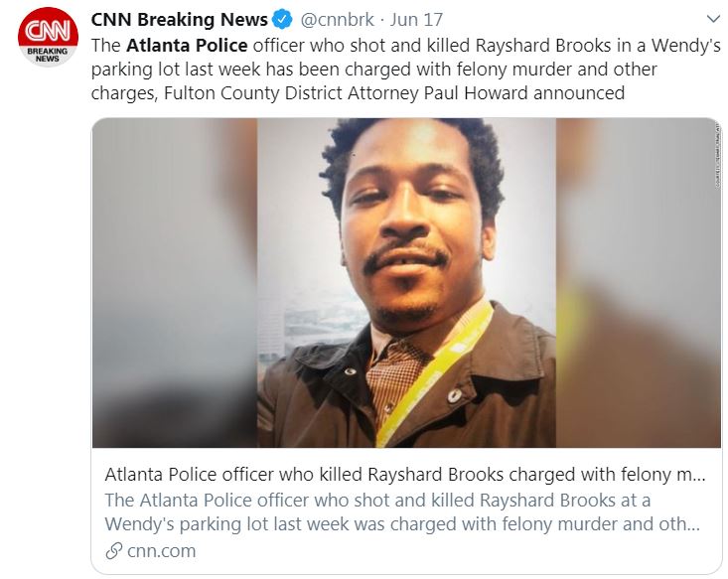Click the vertical photo credit text

(717, 155)
